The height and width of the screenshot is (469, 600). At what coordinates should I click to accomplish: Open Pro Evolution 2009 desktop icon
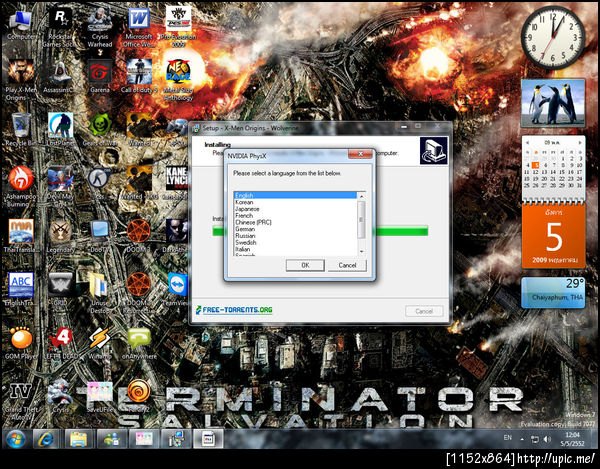pos(178,28)
